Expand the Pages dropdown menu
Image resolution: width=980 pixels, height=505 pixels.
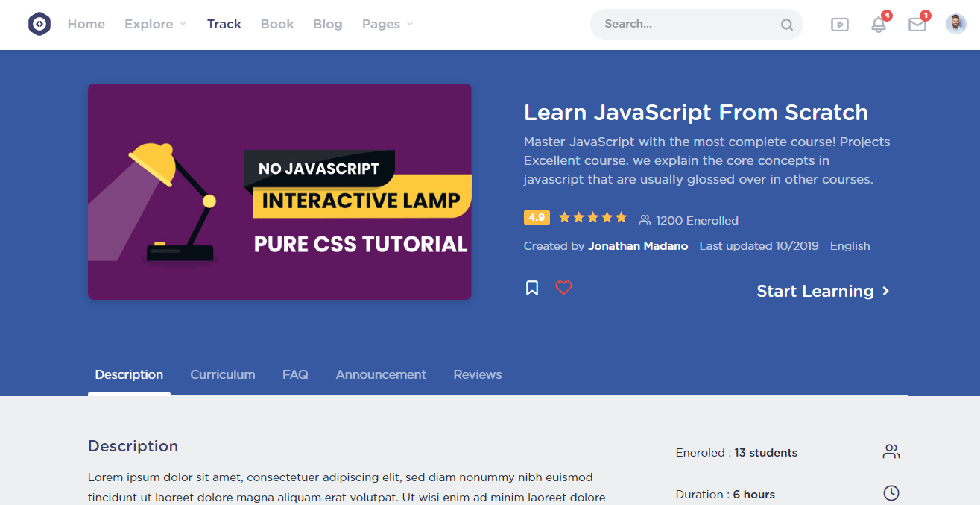387,24
